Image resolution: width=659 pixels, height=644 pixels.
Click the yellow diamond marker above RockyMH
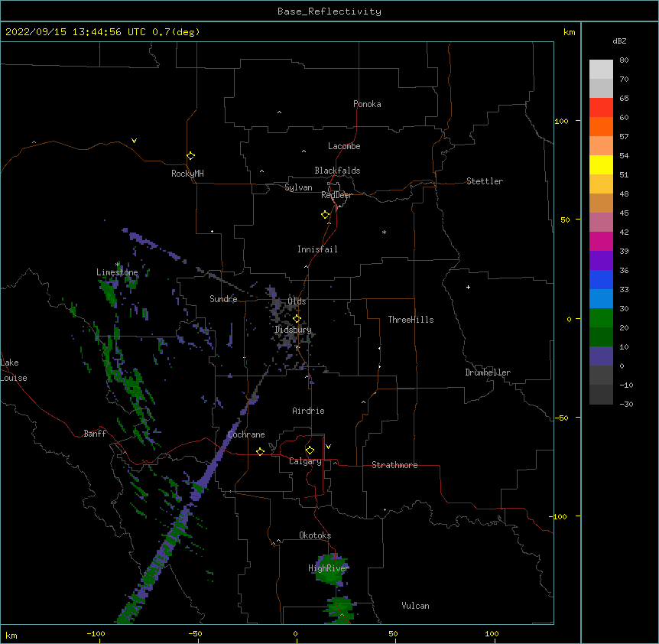tap(190, 155)
